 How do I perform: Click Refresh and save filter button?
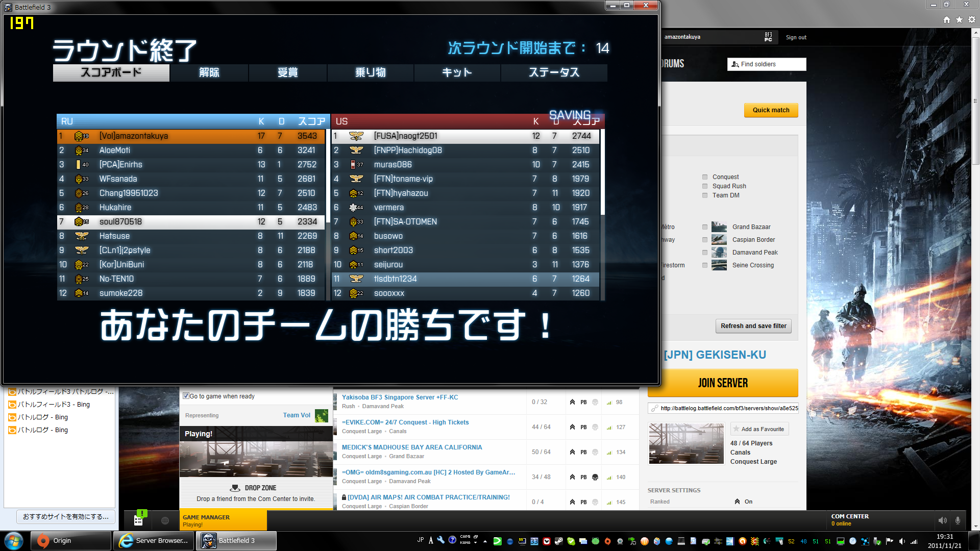point(753,326)
